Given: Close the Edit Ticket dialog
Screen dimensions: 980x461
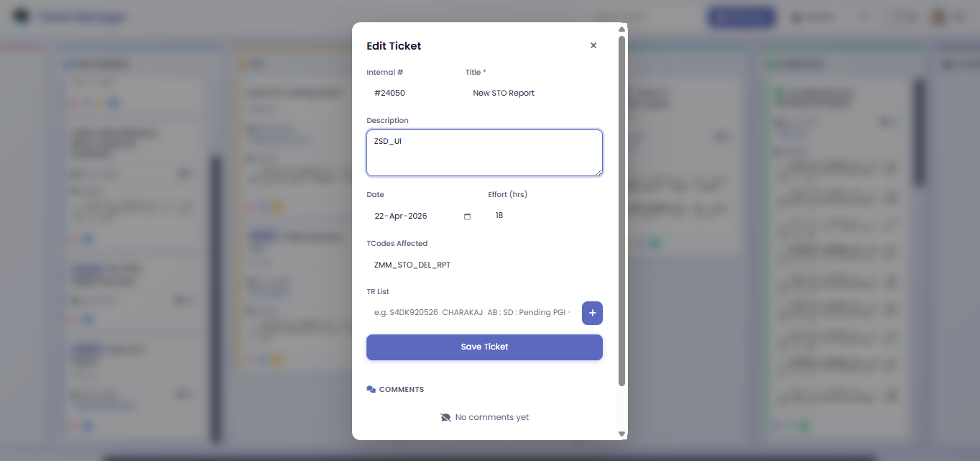Looking at the screenshot, I should [x=593, y=45].
